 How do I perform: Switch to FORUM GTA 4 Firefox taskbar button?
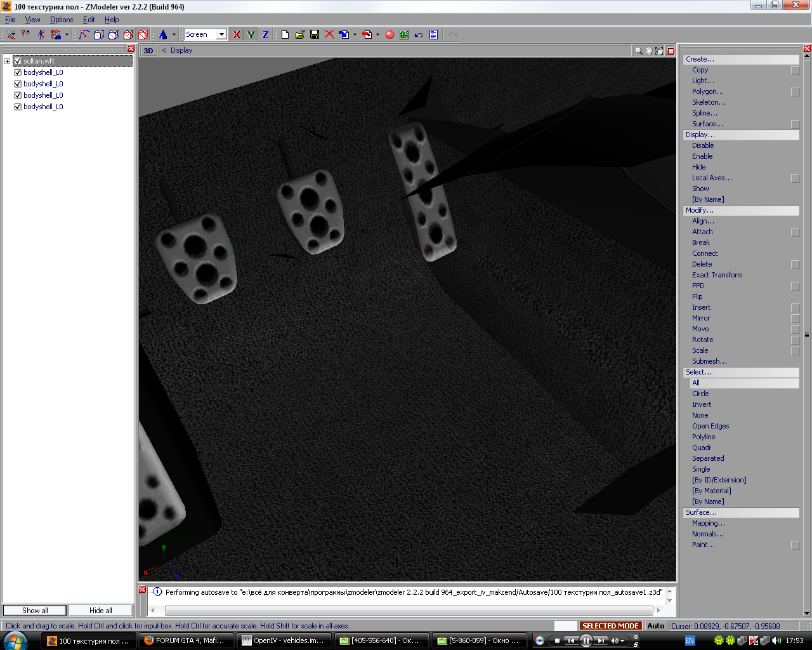(x=187, y=641)
